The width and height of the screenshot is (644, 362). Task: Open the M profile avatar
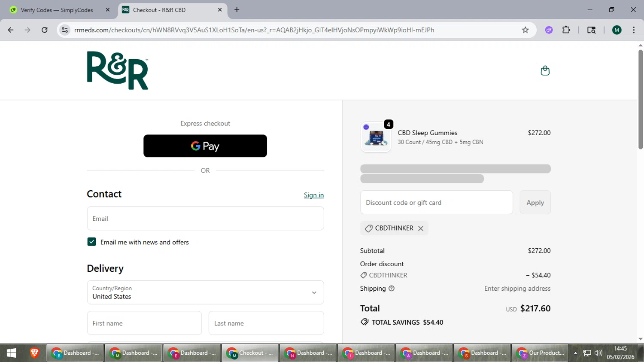tap(617, 30)
